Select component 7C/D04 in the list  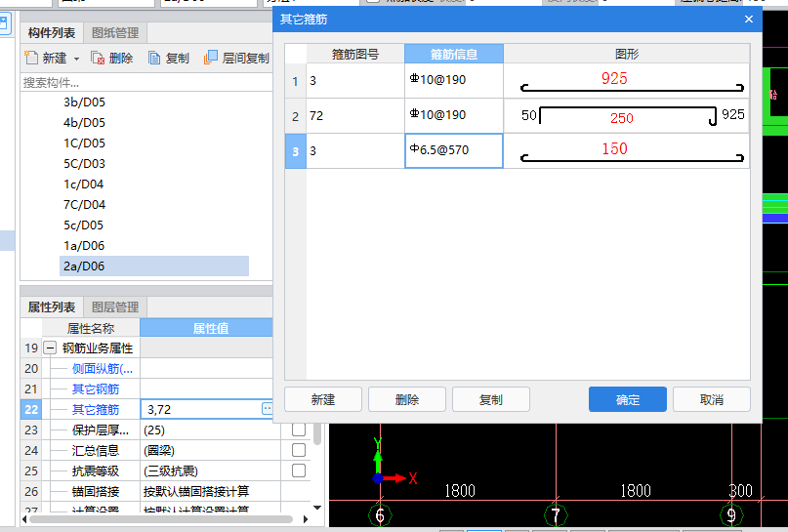(84, 205)
